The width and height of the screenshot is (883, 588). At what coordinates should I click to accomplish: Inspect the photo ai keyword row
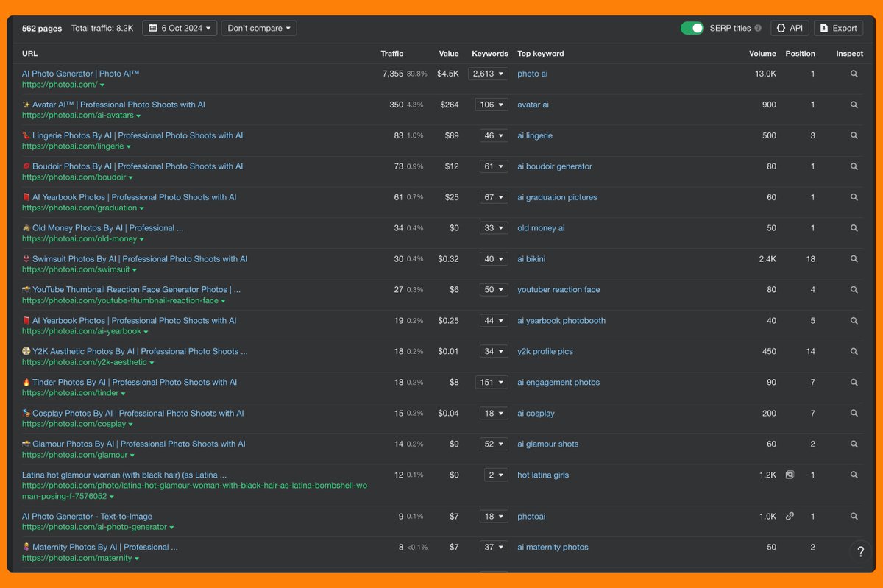click(854, 74)
